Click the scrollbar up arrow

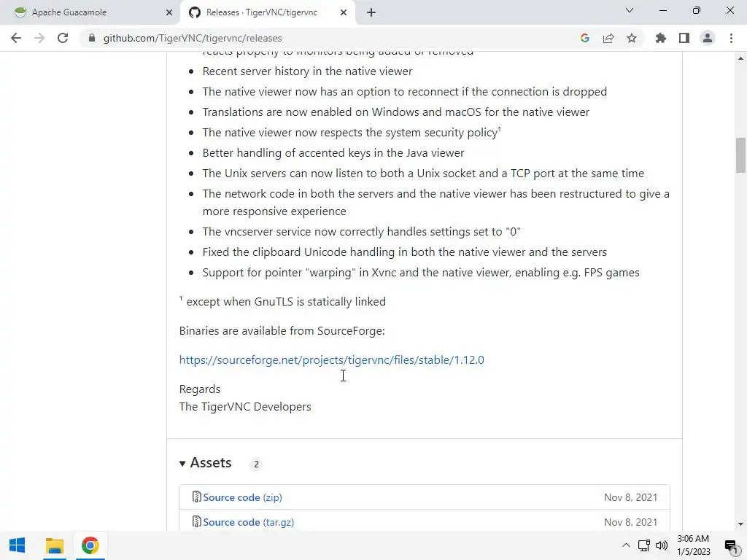tap(740, 58)
